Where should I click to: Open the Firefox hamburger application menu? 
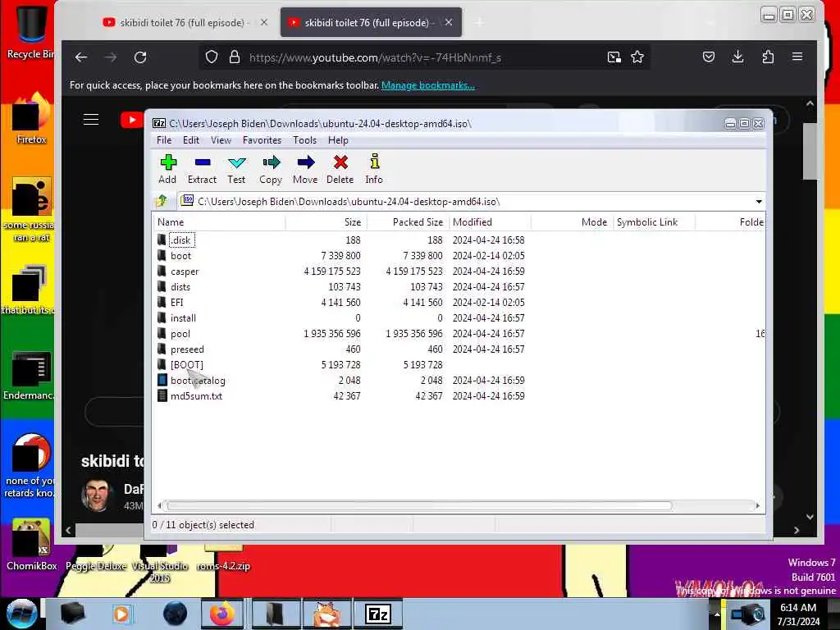point(797,57)
